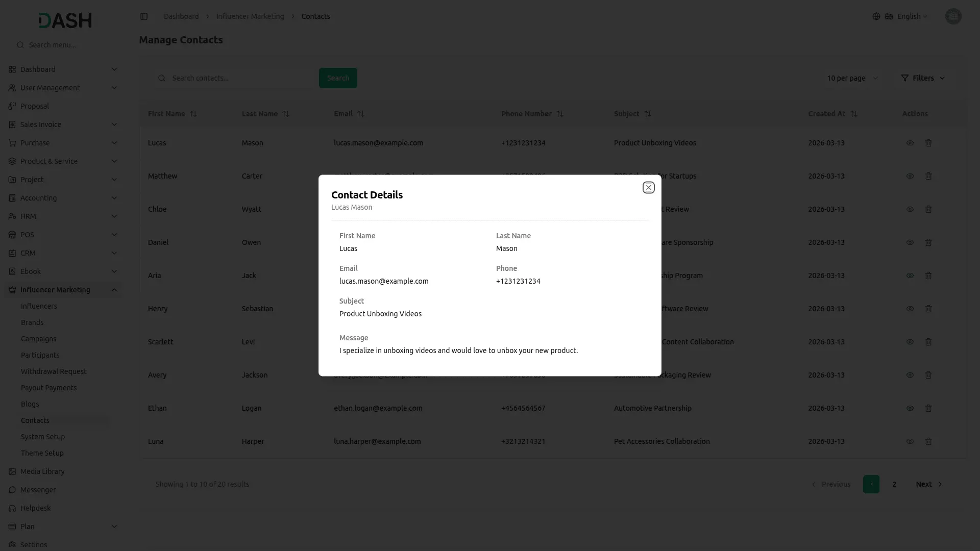
Task: Sort by Email column icon
Action: pyautogui.click(x=361, y=114)
